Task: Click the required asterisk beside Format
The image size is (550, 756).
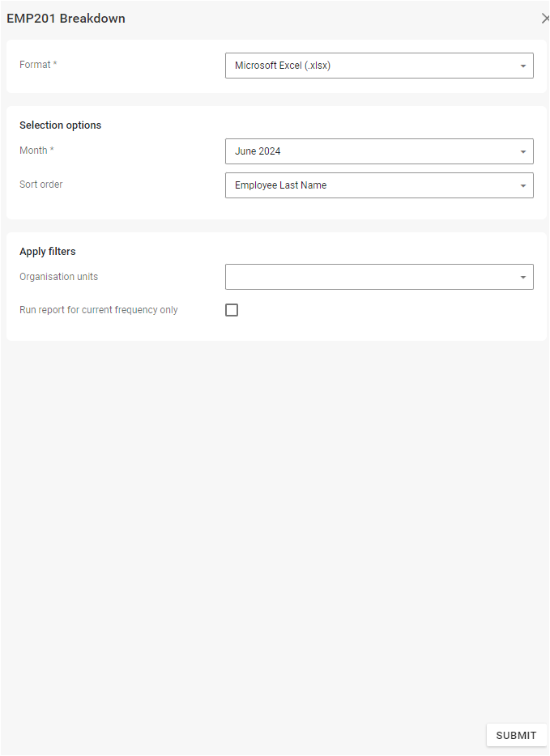Action: click(55, 65)
